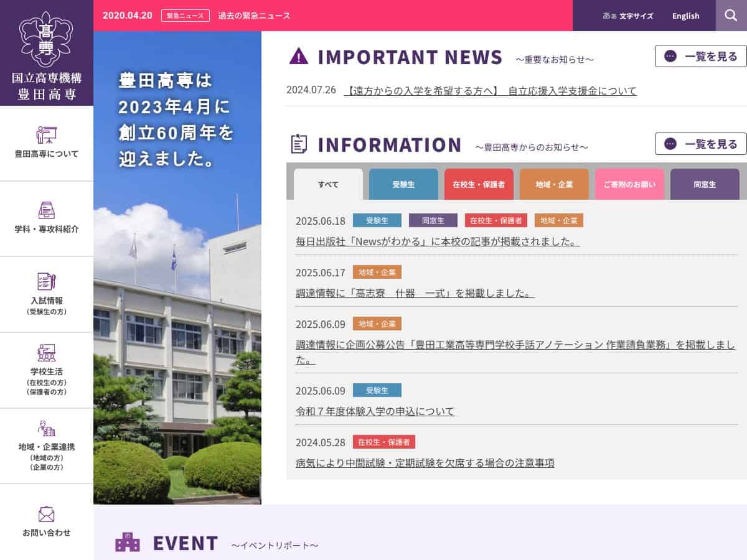Click the INFORMATION clipboard icon
747x560 pixels.
[x=299, y=144]
